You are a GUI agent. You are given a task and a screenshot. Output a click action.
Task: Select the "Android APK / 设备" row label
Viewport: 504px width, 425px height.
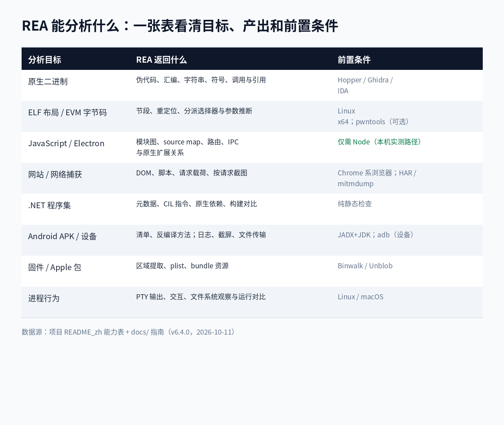(62, 237)
